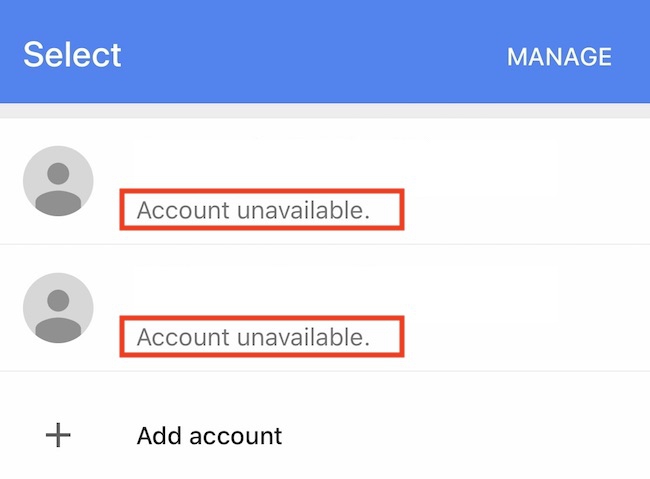Click first 'Account unavailable.' status text

point(253,210)
